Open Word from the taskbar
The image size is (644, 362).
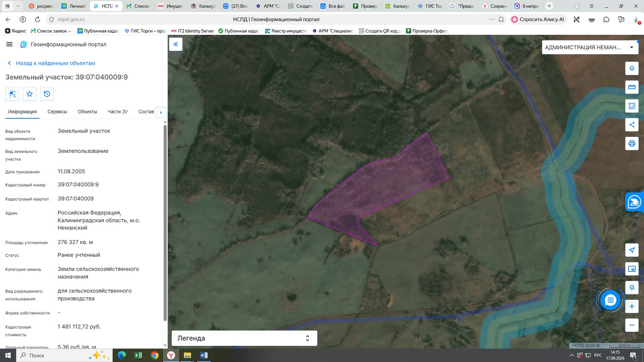pyautogui.click(x=204, y=356)
